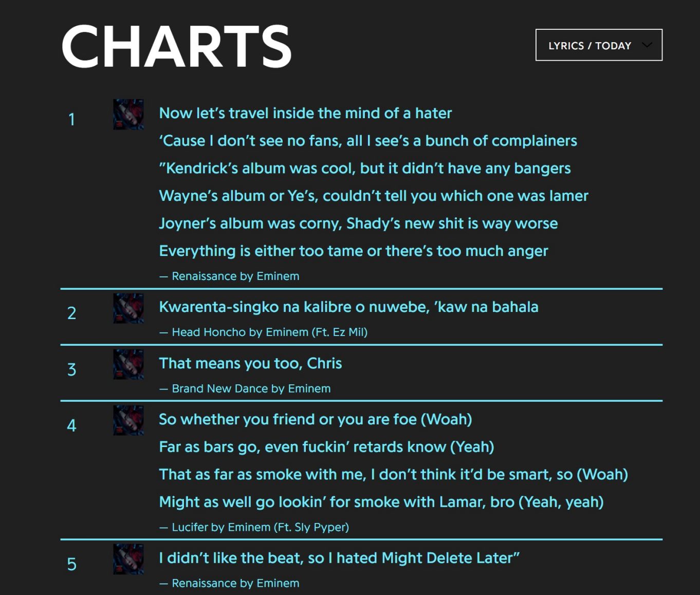The image size is (700, 595).
Task: Open the lyric 'So whether you friend or you are foe'
Action: 316,419
